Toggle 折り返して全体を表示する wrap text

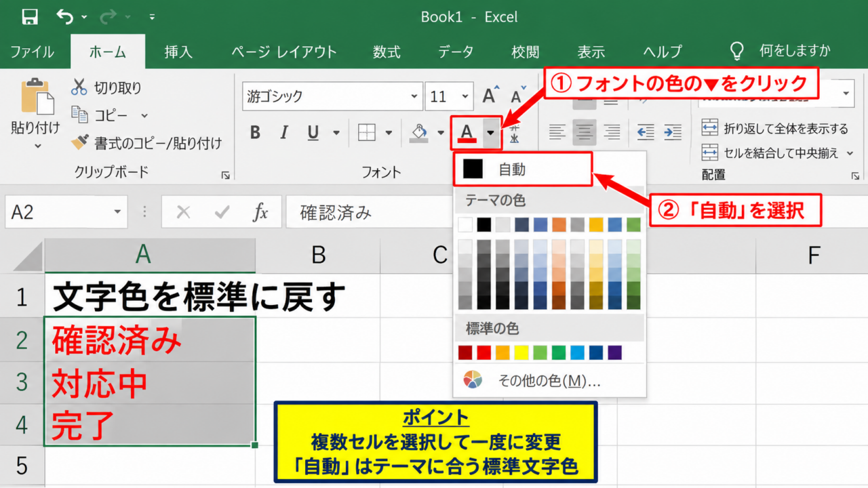(x=774, y=128)
